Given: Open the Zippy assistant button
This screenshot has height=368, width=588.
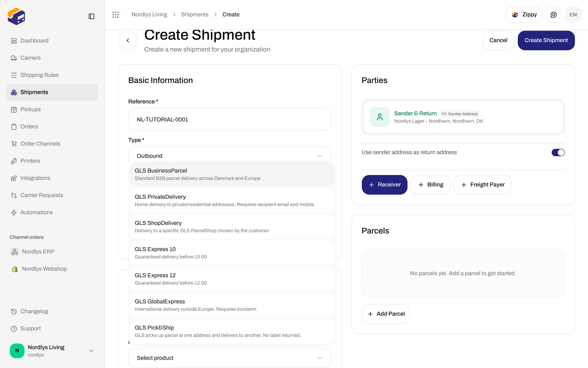Looking at the screenshot, I should (524, 15).
